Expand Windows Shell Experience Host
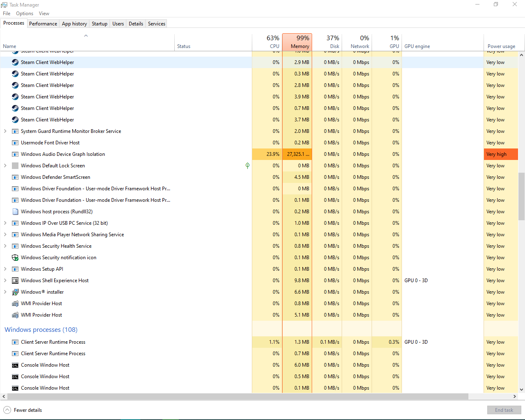Screen dimensions: 525x420 point(5,281)
